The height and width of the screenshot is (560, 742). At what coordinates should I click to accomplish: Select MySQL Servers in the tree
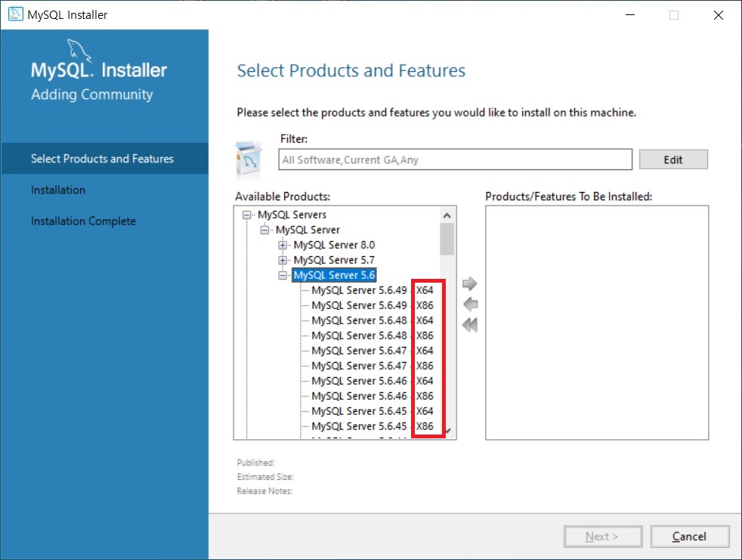pos(292,215)
